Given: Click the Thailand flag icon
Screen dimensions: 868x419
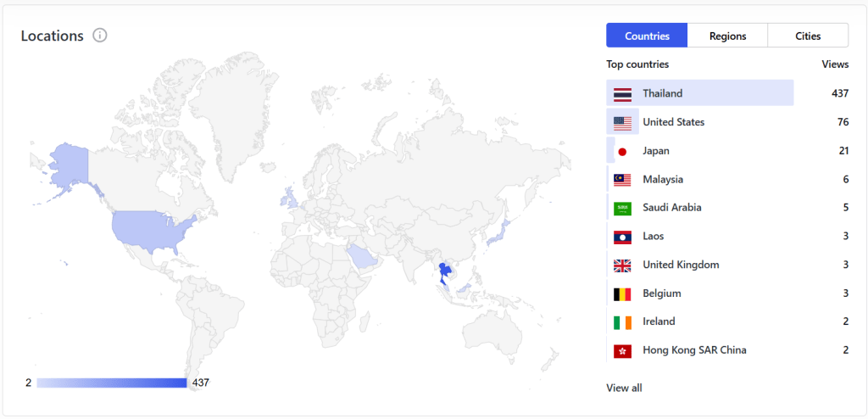Looking at the screenshot, I should (x=622, y=94).
